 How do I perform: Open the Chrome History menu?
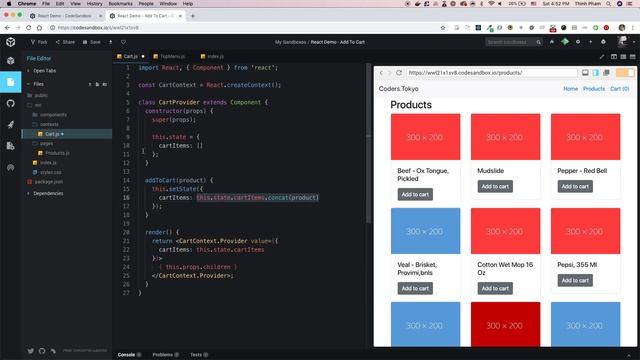[94, 4]
